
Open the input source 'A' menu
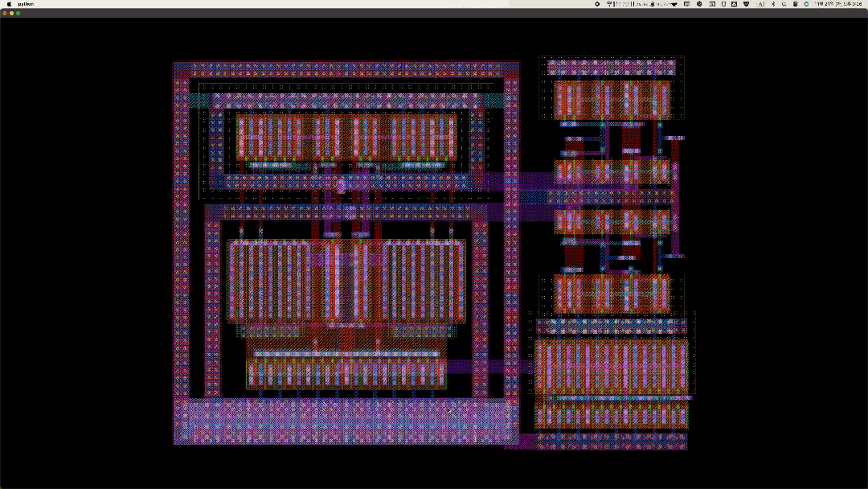pos(760,4)
